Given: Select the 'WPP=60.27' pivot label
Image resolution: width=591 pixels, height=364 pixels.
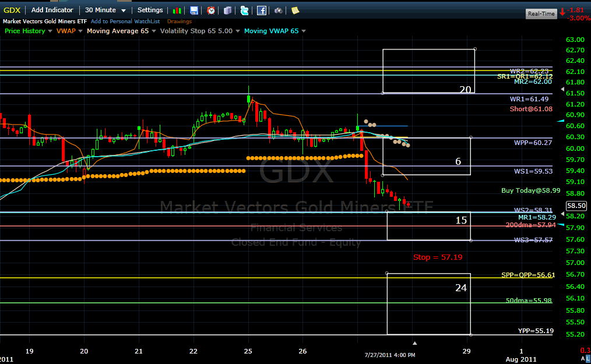Looking at the screenshot, I should click(533, 143).
